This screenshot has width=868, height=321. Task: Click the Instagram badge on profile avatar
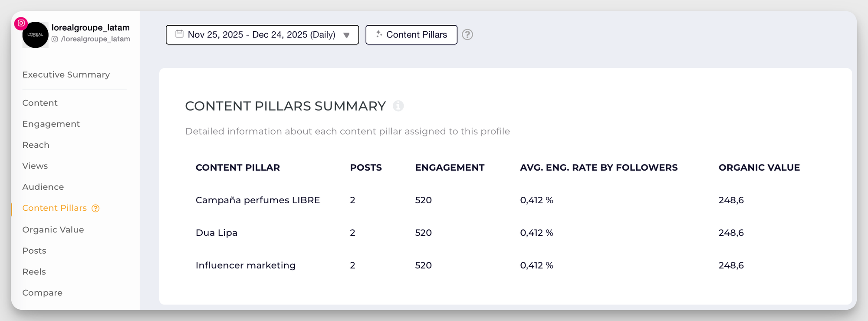click(21, 23)
